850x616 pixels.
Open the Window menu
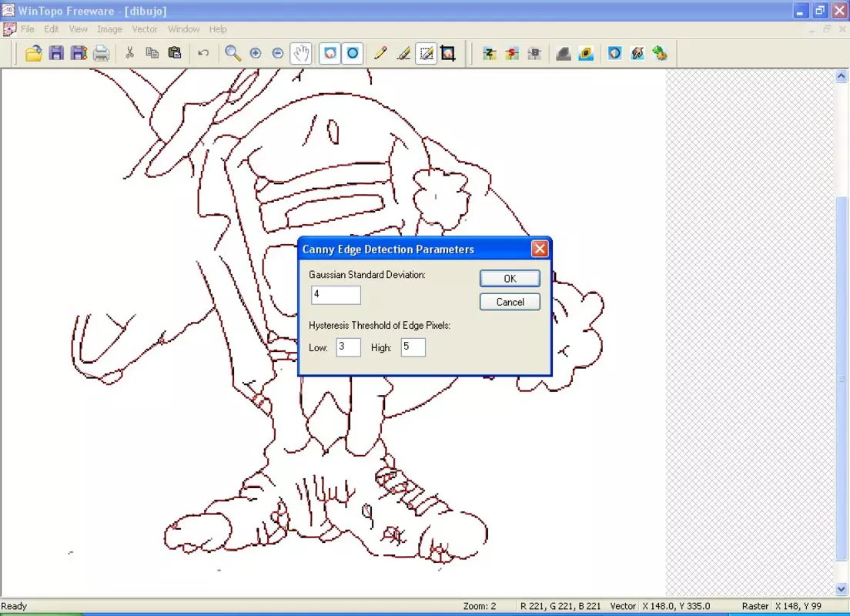click(x=184, y=29)
